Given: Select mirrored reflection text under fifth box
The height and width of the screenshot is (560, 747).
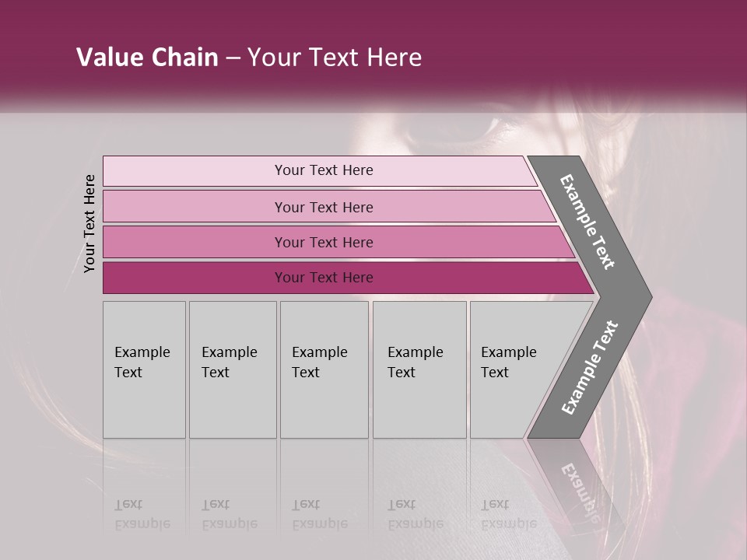Looking at the screenshot, I should tap(508, 514).
